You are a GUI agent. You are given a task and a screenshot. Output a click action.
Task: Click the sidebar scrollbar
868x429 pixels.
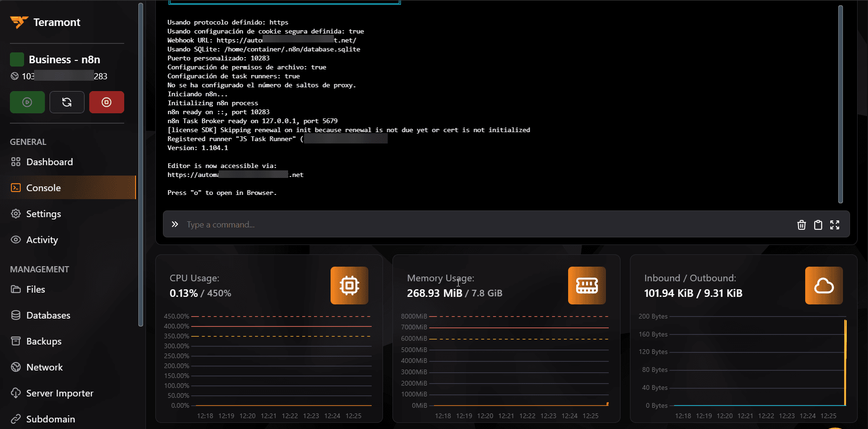[140, 164]
